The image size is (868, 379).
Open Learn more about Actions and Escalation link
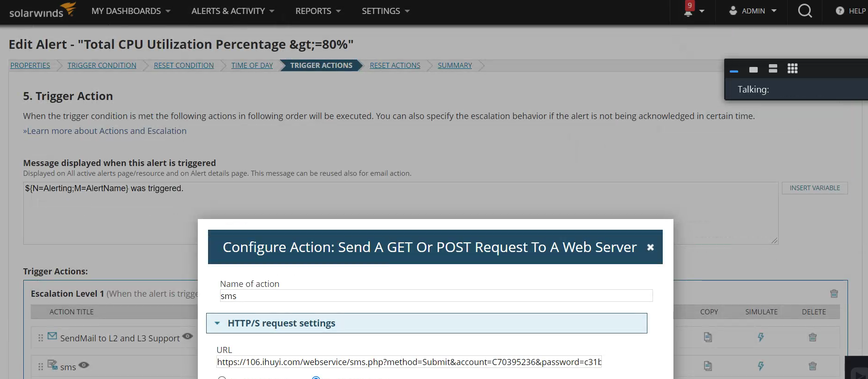tap(105, 131)
